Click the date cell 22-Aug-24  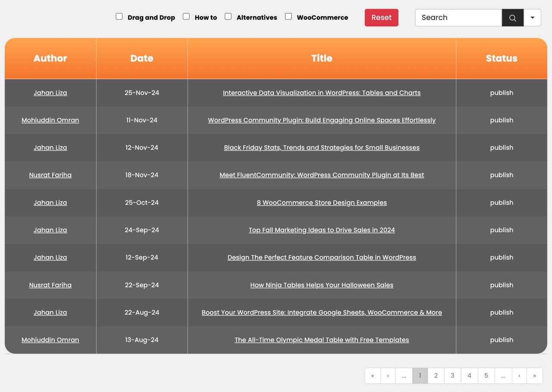tap(142, 312)
